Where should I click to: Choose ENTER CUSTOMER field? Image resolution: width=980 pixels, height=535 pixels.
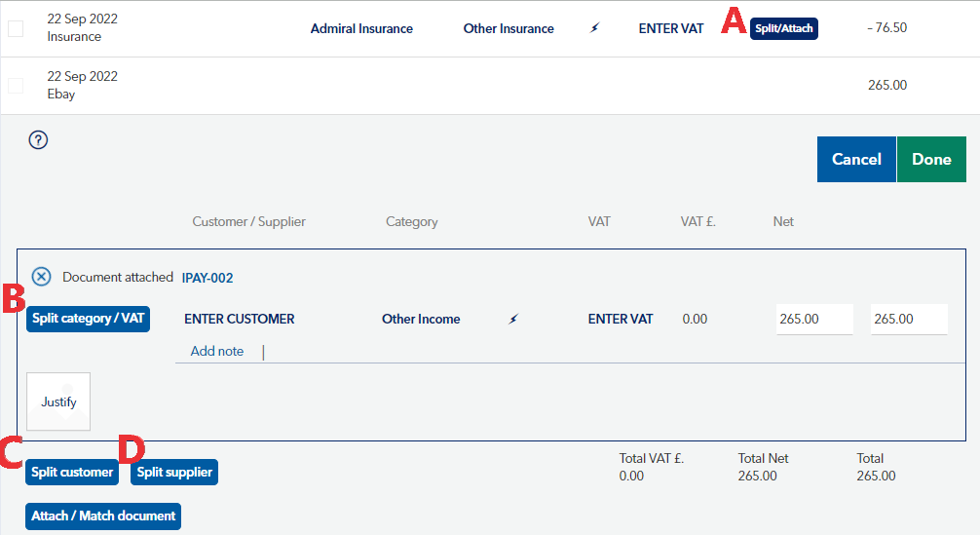240,319
